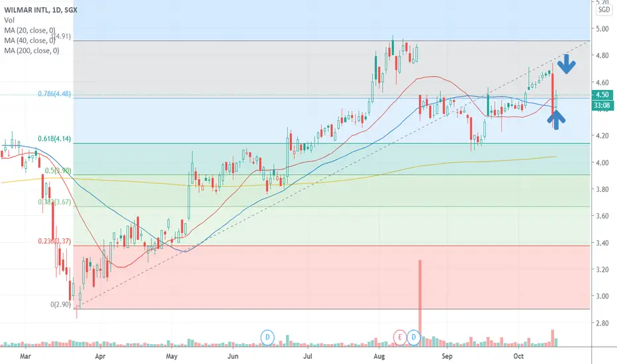Click the June dividend 'D' marker
The height and width of the screenshot is (364, 617).
[267, 338]
